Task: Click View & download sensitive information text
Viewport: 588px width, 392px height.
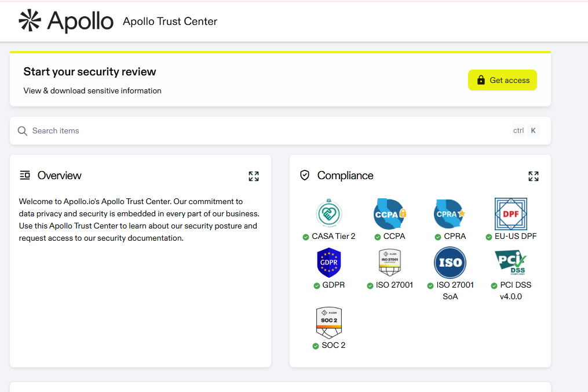Action: [92, 90]
